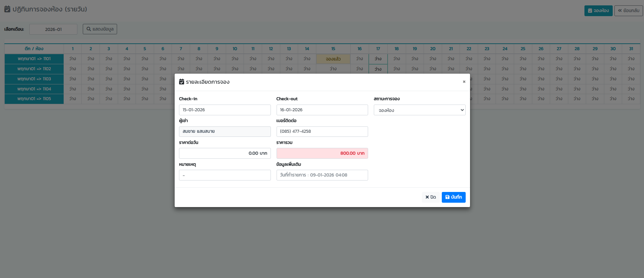Click the Check-in date field

(x=225, y=110)
